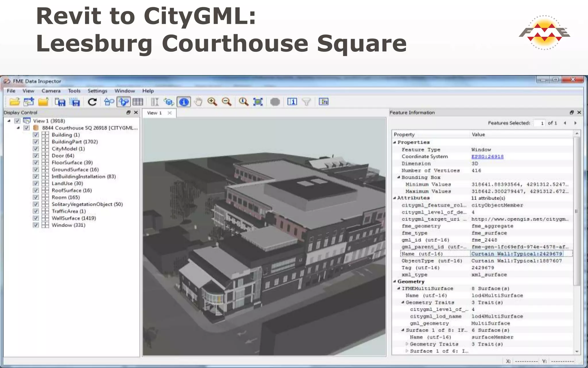The image size is (588, 368).
Task: Click the style grid icon next to Door
Action: tap(45, 156)
